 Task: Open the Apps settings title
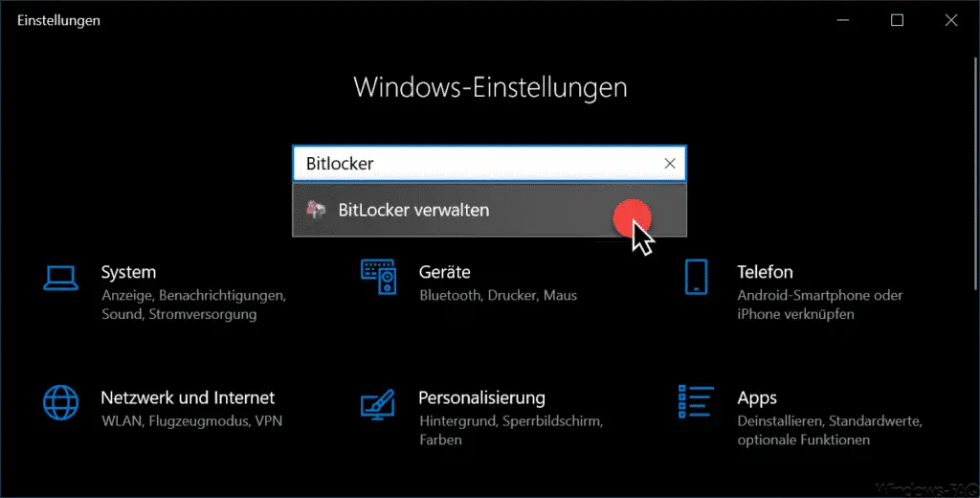coord(757,397)
